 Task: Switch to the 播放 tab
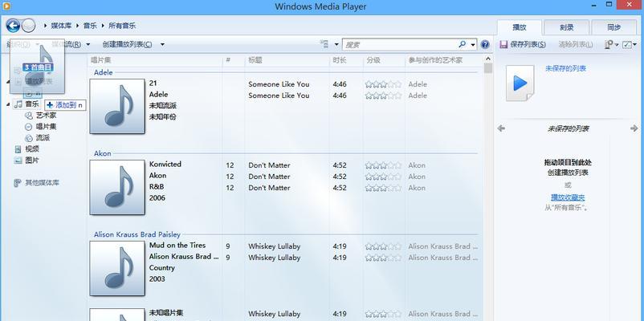520,27
